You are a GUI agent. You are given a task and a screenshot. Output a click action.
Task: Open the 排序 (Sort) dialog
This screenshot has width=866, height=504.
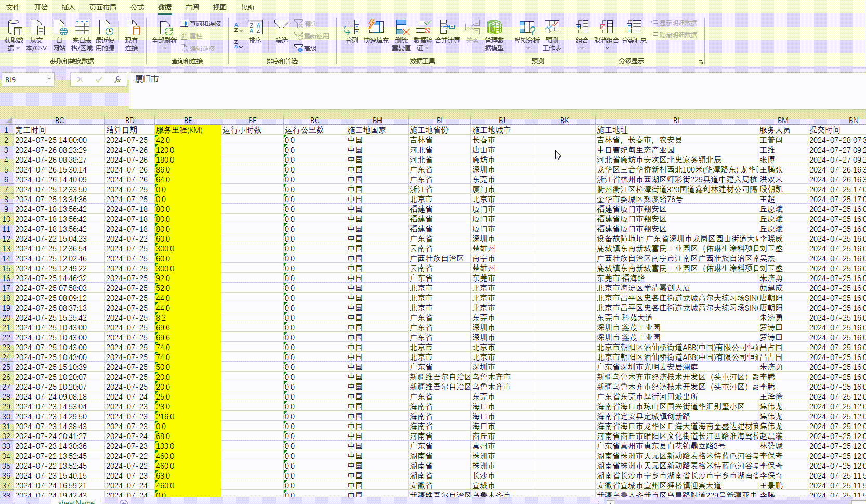pyautogui.click(x=255, y=32)
